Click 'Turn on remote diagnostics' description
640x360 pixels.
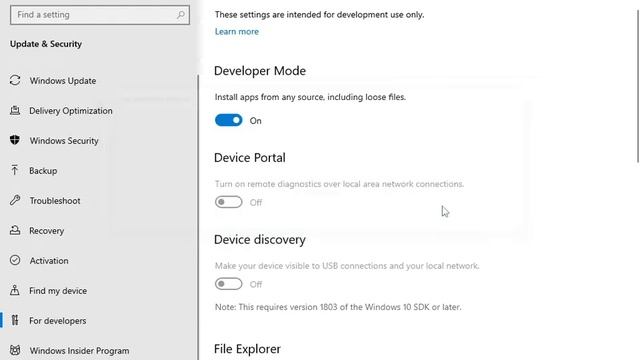click(x=339, y=184)
